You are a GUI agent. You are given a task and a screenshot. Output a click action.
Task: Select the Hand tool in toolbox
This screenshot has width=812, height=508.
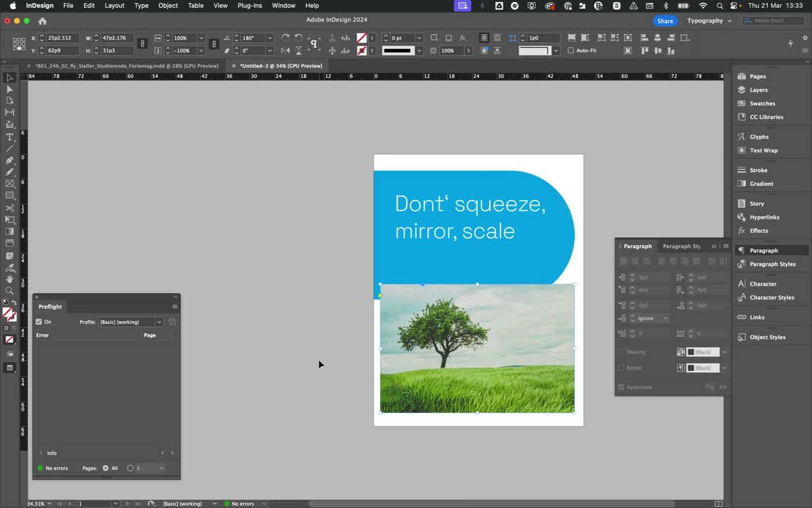(10, 279)
